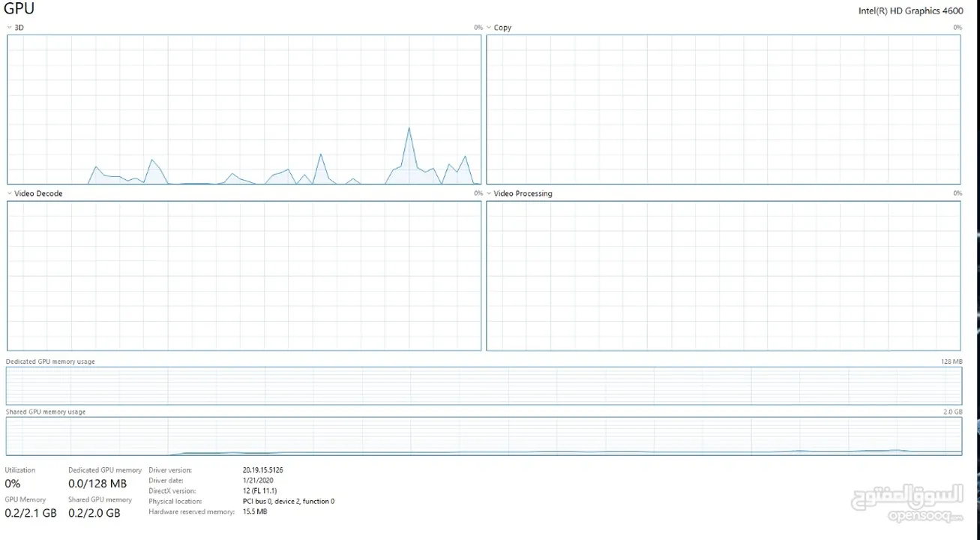Screen dimensions: 980x540
Task: Click the DirectX version value 12 (FL 11.1)
Action: (259, 490)
